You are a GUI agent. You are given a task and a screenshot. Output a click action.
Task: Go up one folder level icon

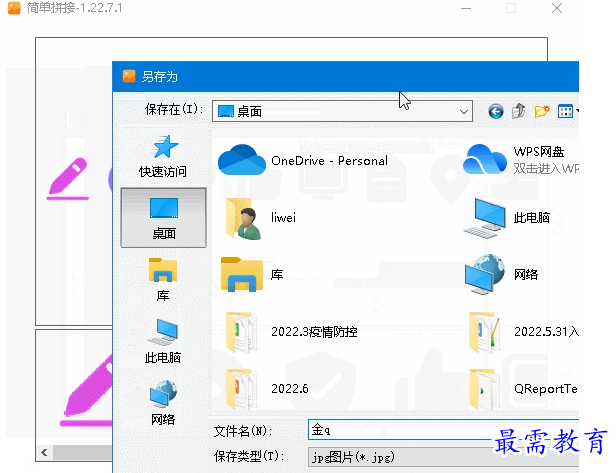(x=519, y=111)
